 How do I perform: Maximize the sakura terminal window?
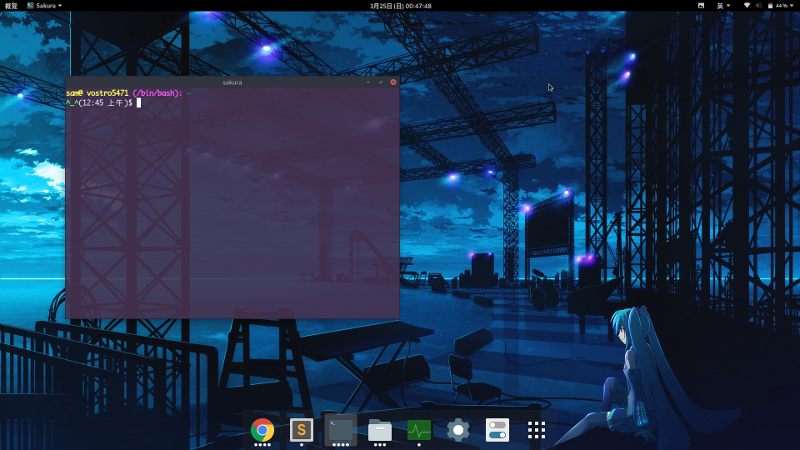(x=381, y=82)
